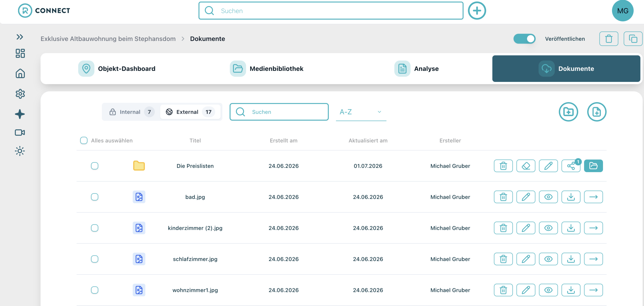Delete wohnzimmer1.jpg
This screenshot has width=644, height=306.
[503, 290]
